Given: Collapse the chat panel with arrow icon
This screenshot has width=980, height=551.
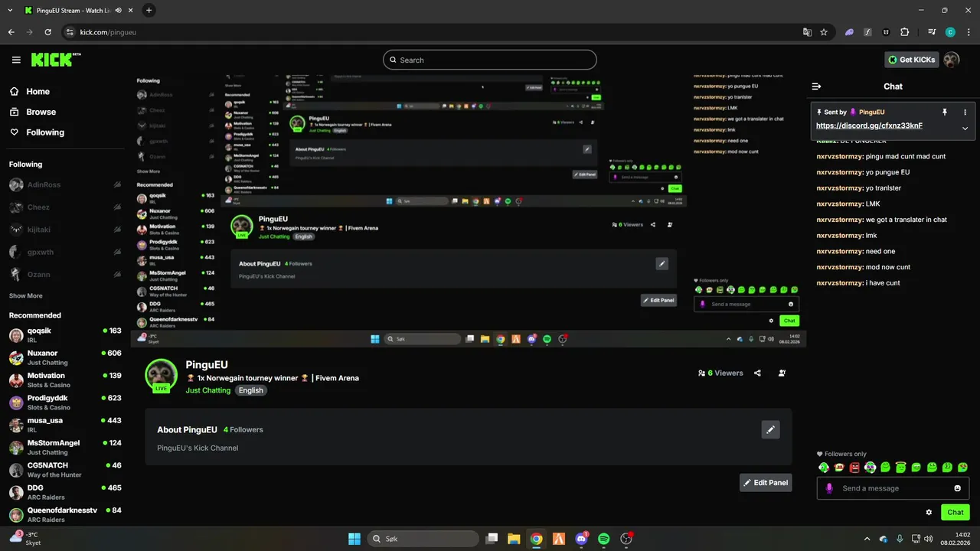Looking at the screenshot, I should (x=816, y=86).
